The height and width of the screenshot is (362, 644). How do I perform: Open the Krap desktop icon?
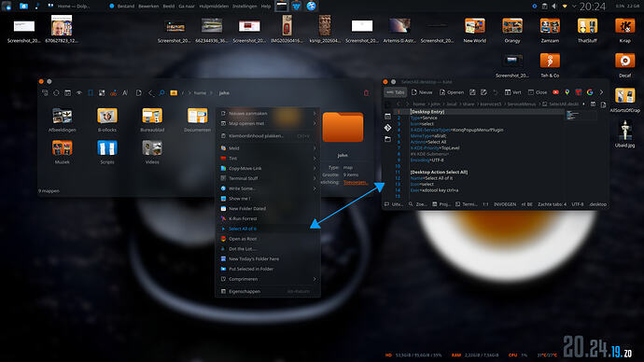coord(624,30)
